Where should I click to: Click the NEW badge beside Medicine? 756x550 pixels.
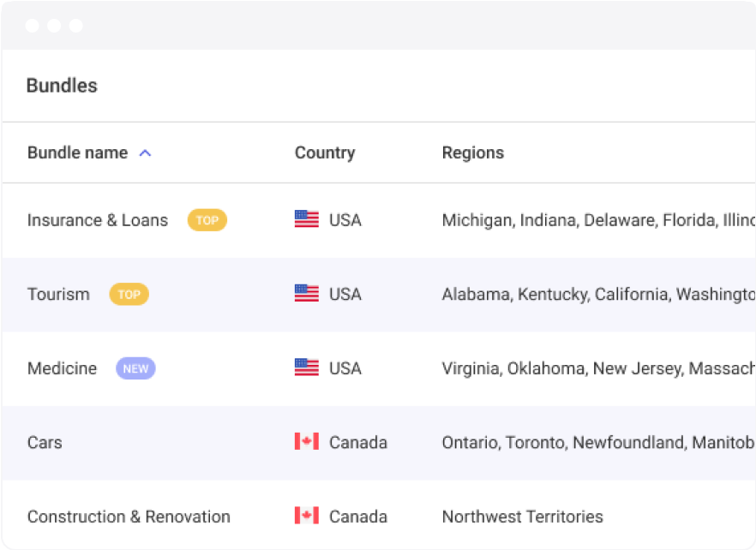tap(135, 368)
